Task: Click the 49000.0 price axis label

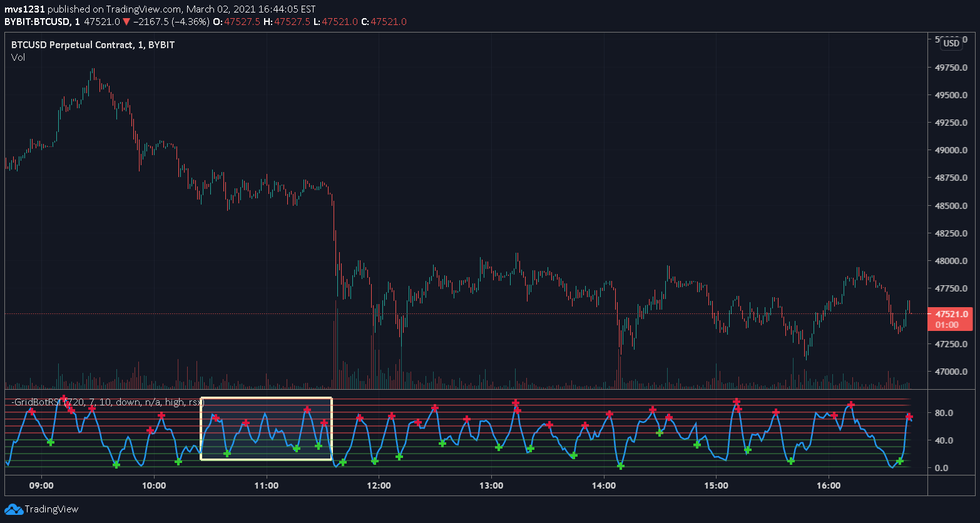Action: point(951,151)
